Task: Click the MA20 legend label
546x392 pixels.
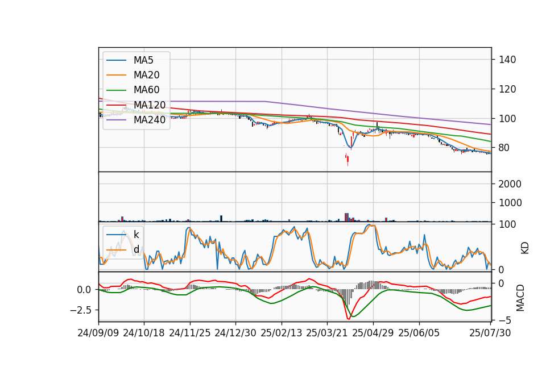Action: (x=146, y=75)
